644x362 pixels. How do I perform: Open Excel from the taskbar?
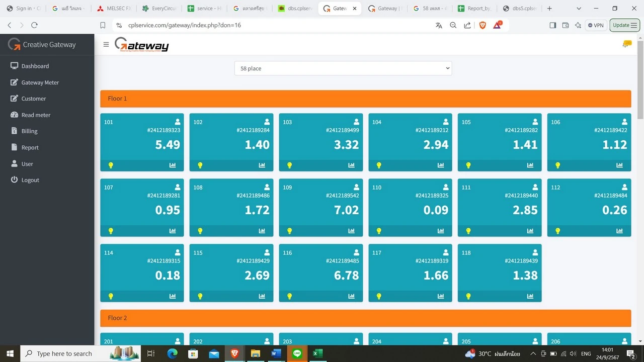317,354
